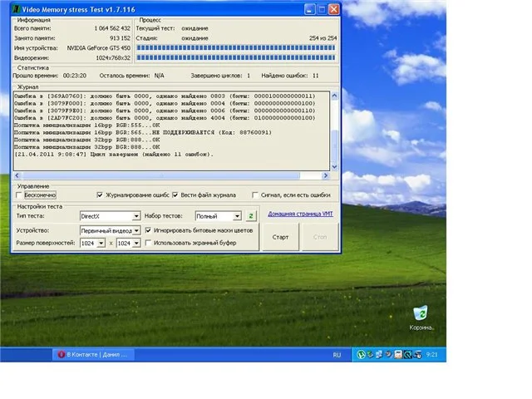The width and height of the screenshot is (532, 399).
Task: Click the second test progress bar
Action: tap(237, 57)
